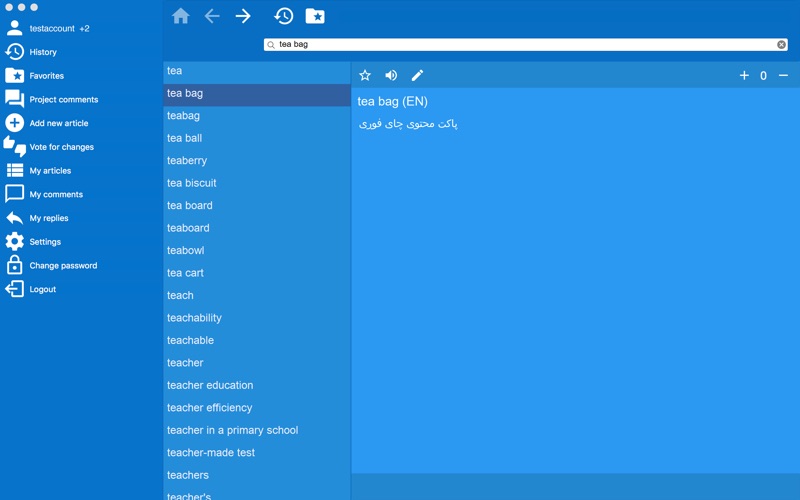Open Project comments label

click(64, 99)
